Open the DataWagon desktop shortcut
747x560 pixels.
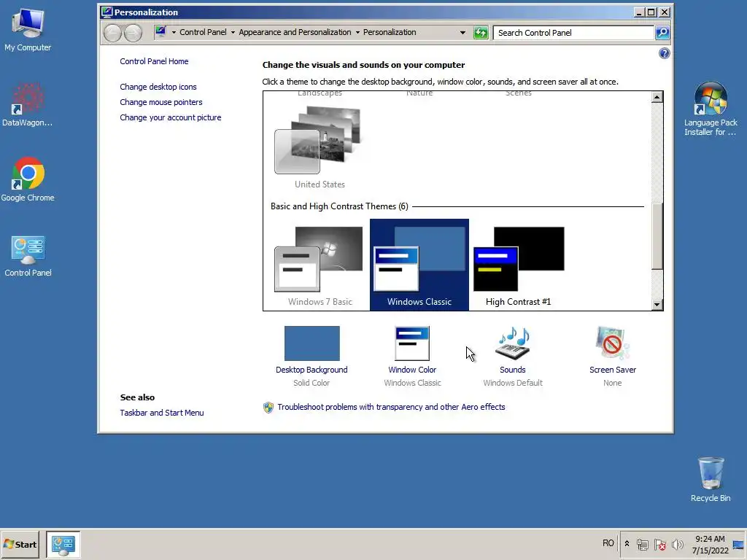point(27,104)
